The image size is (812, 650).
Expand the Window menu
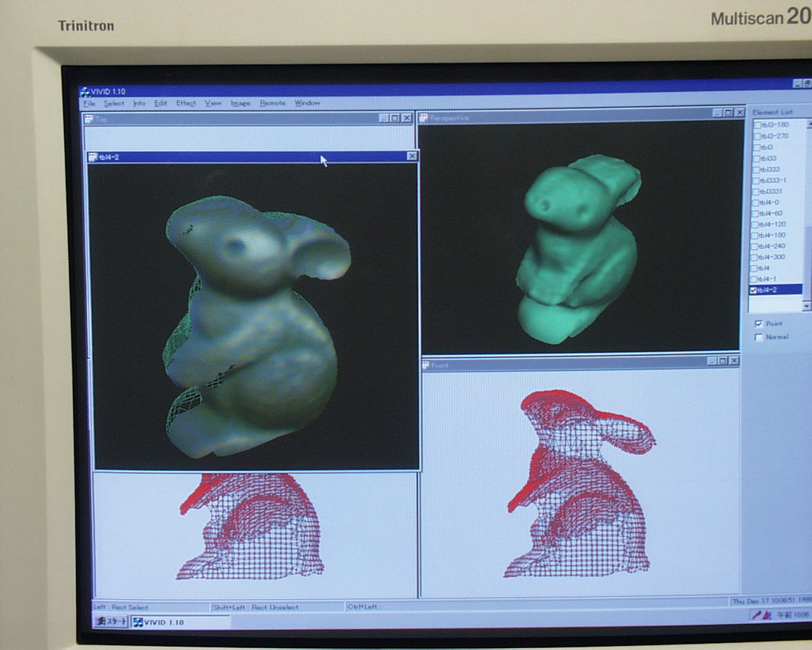307,103
